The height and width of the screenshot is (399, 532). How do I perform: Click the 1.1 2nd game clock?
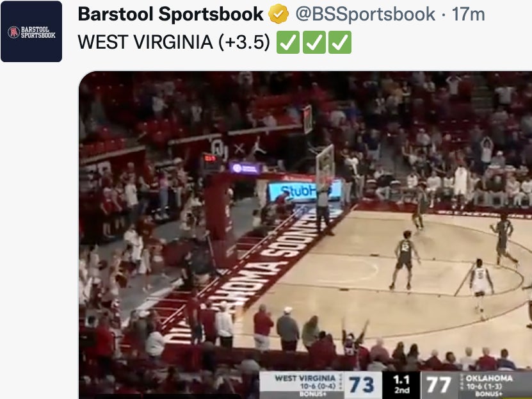point(401,385)
